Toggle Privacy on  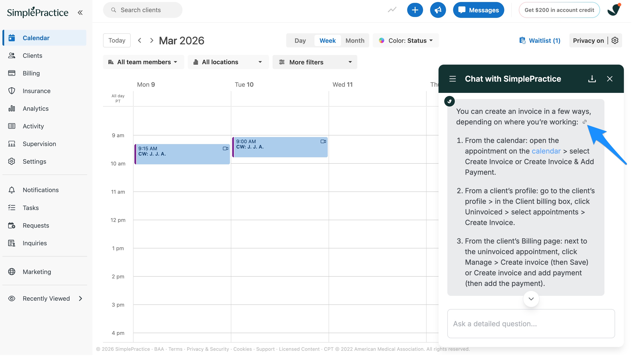point(588,41)
